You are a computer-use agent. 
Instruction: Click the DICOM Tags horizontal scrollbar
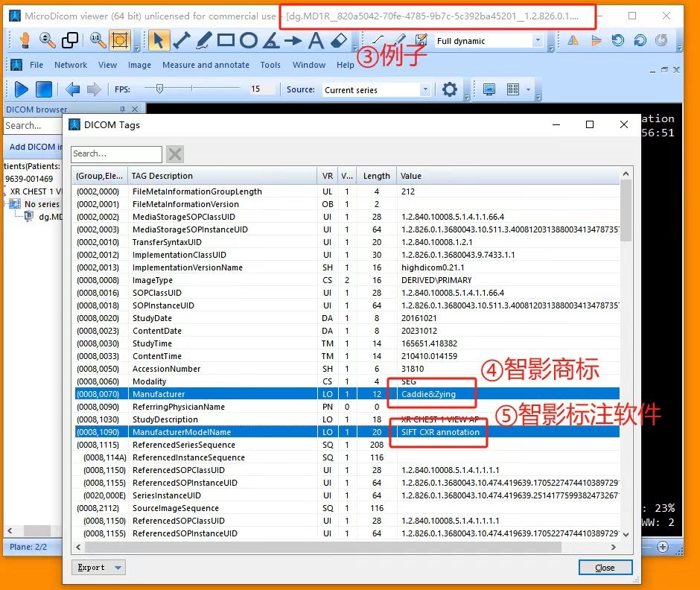click(x=322, y=547)
